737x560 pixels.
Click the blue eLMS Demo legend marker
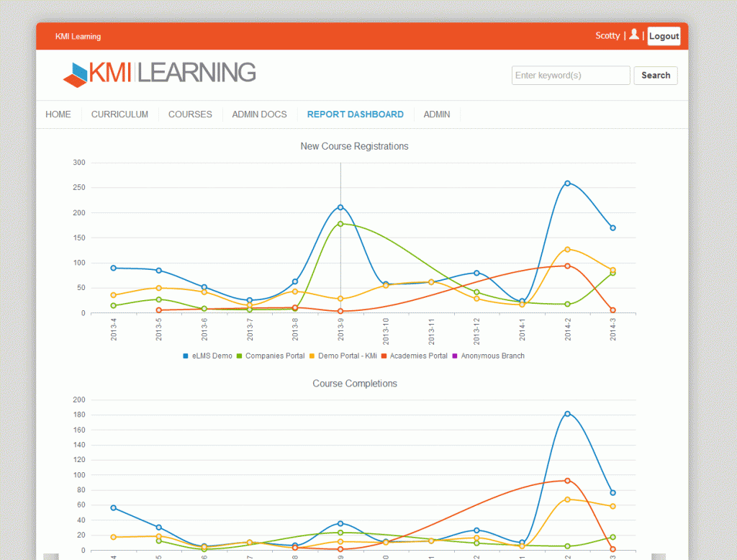click(x=185, y=356)
